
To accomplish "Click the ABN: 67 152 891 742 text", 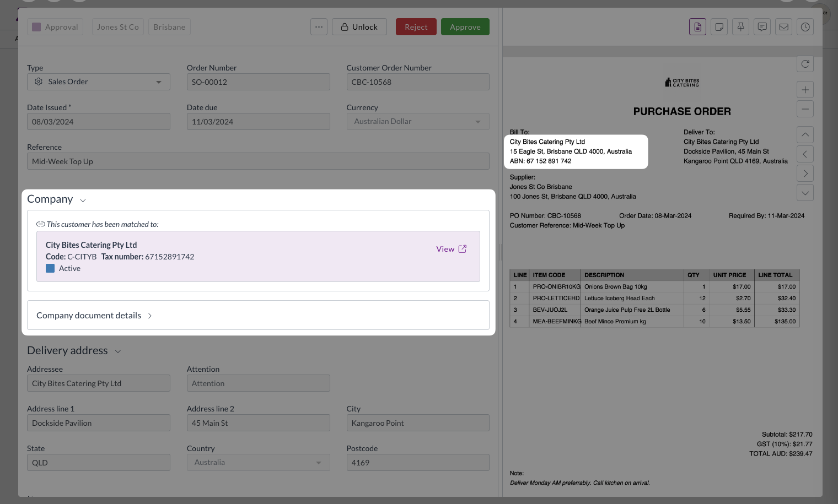I will tap(540, 161).
